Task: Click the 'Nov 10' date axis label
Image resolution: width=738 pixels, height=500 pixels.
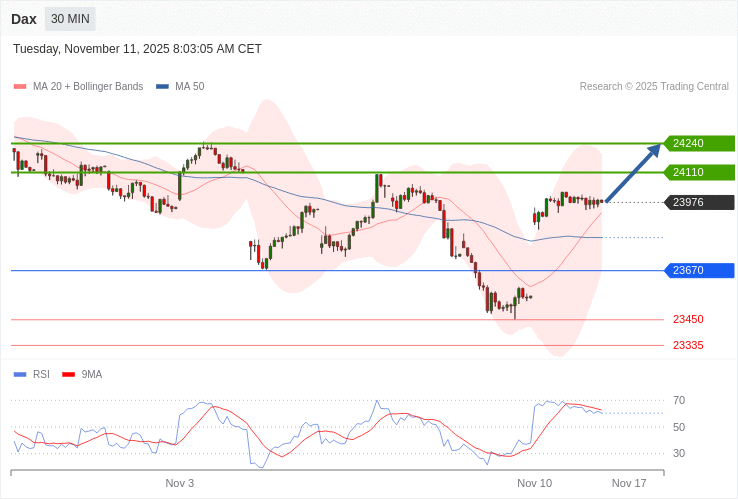Action: tap(535, 484)
